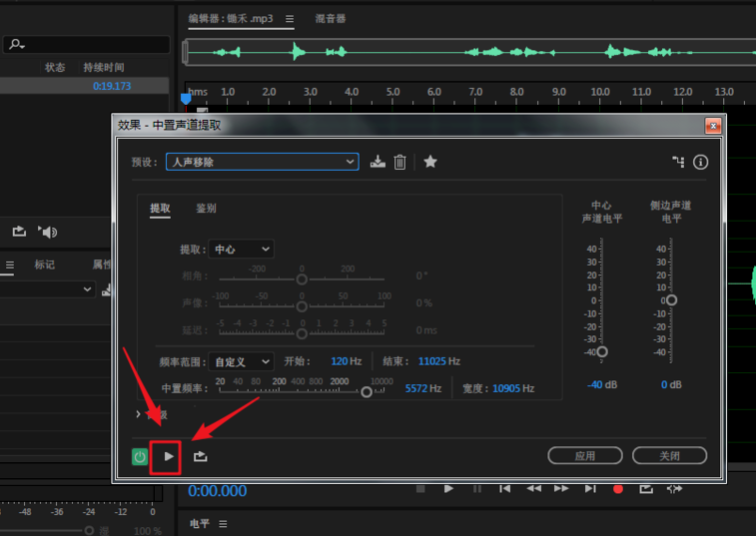The height and width of the screenshot is (536, 756).
Task: Toggle the green effect power button
Action: point(140,456)
